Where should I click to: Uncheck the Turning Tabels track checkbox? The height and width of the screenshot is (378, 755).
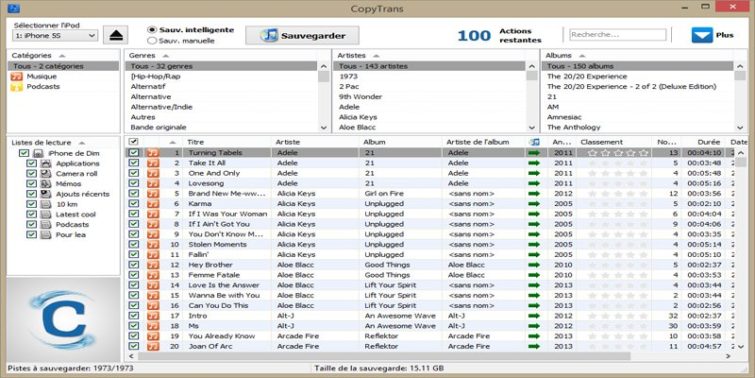134,153
